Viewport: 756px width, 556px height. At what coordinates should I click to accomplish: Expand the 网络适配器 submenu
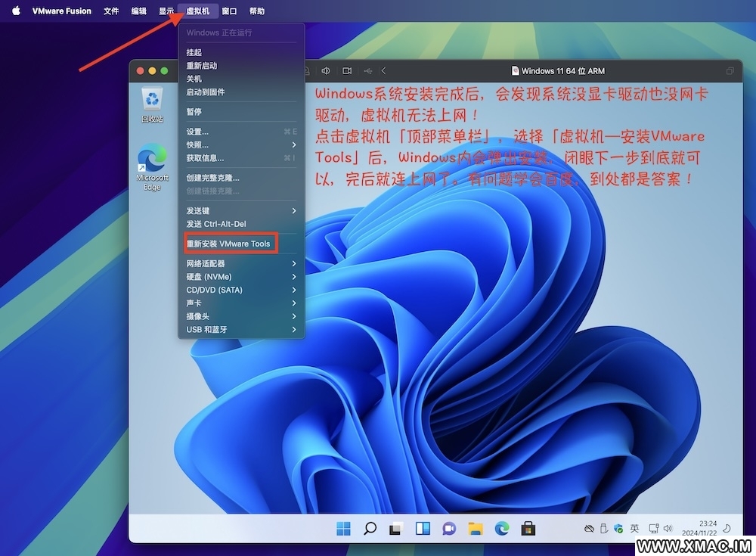click(x=241, y=263)
